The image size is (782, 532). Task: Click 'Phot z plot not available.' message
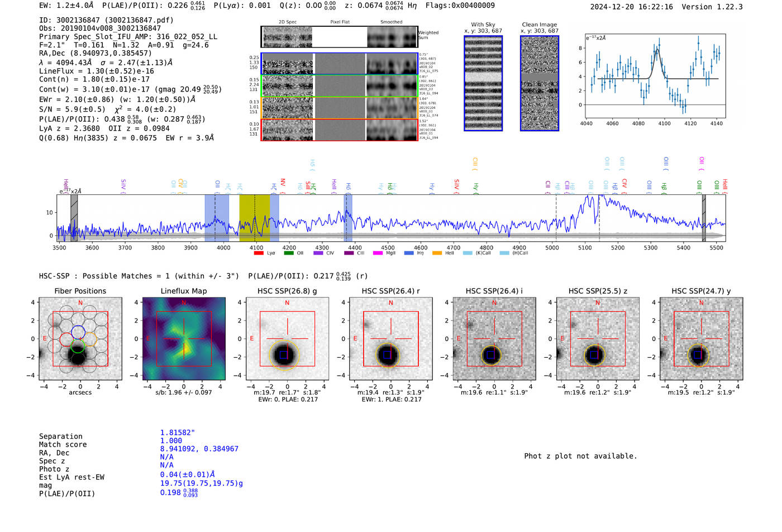tap(580, 456)
